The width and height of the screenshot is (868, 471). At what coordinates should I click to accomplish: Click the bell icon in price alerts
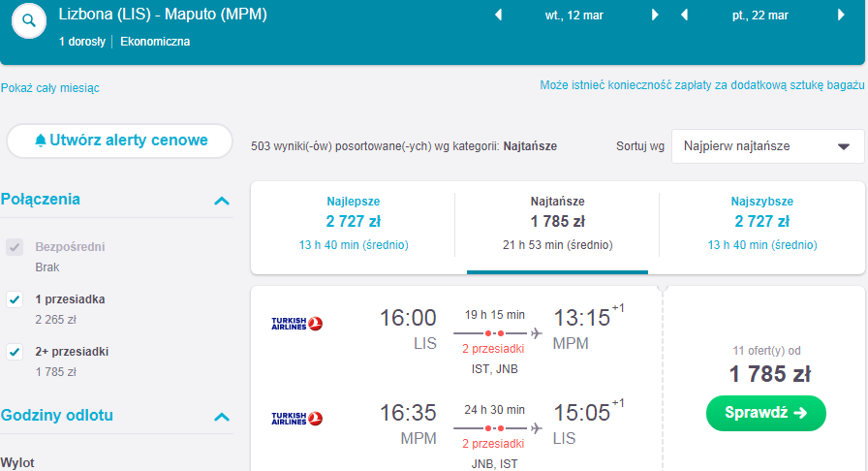[x=41, y=141]
